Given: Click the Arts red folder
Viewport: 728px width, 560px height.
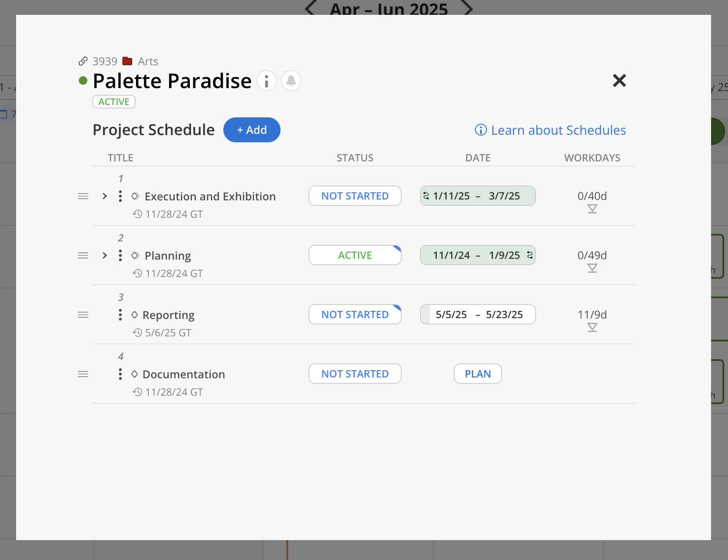Looking at the screenshot, I should [x=128, y=61].
